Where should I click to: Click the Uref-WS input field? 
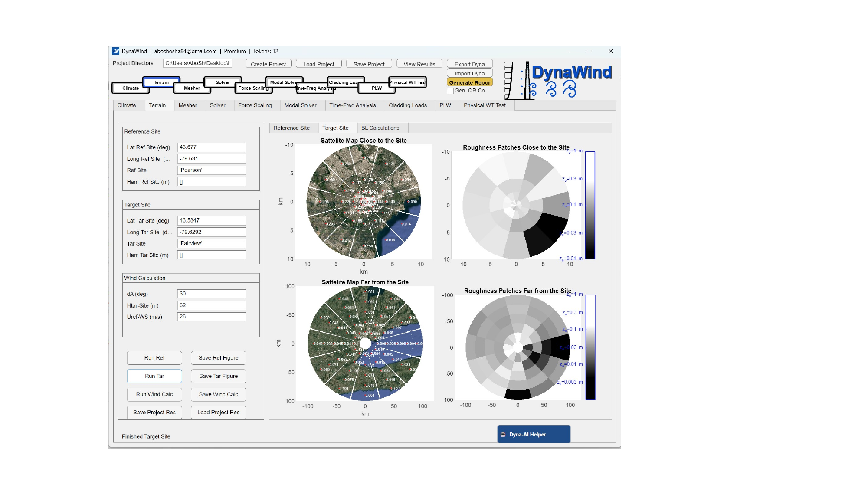(211, 317)
